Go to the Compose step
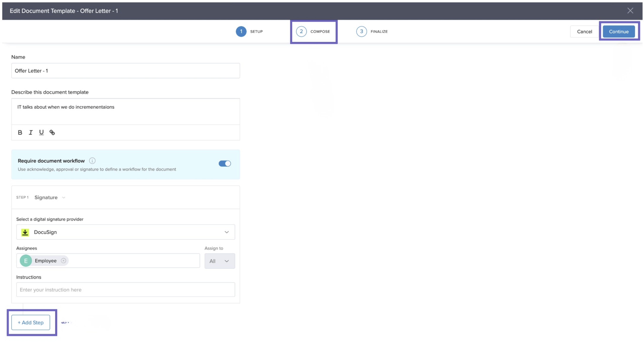Screen dimensions: 644x343 313,32
